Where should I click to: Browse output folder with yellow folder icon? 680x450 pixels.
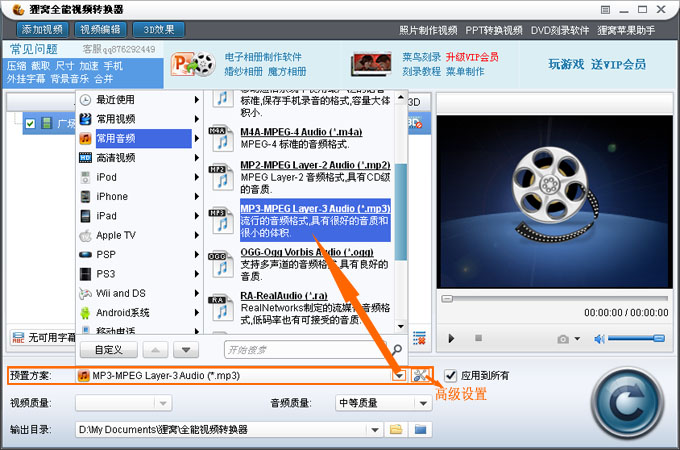click(396, 430)
